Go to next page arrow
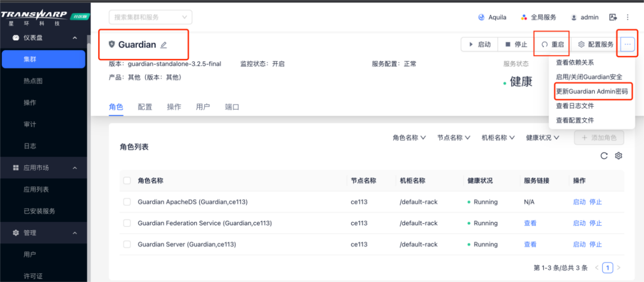This screenshot has width=644, height=282. pyautogui.click(x=619, y=268)
